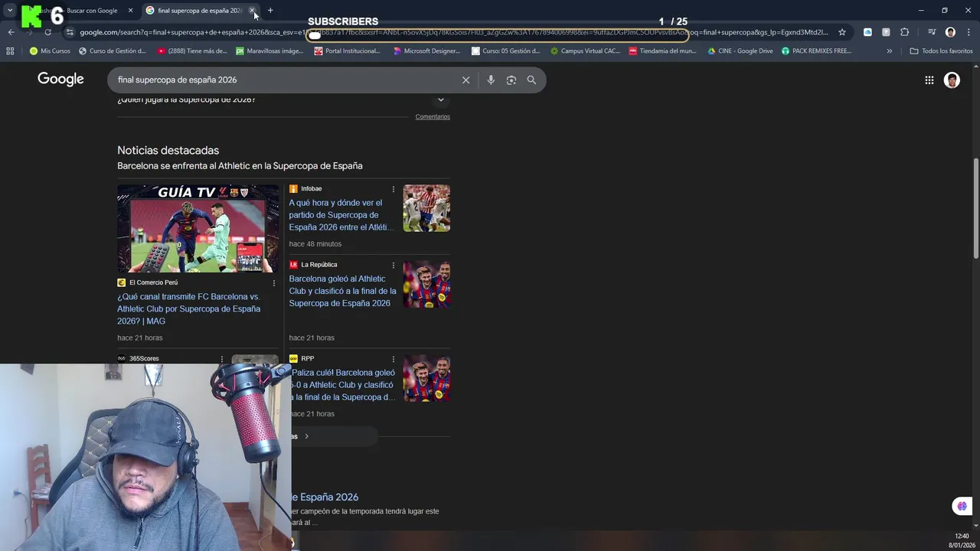Open RPP '¡Paliza culé!' headline
The image size is (980, 551).
click(x=343, y=385)
